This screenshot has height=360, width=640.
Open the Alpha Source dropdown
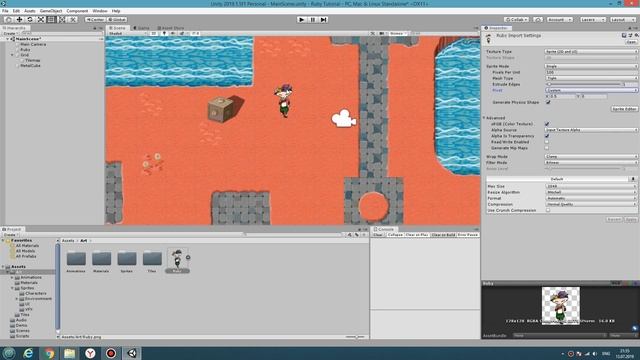point(591,130)
